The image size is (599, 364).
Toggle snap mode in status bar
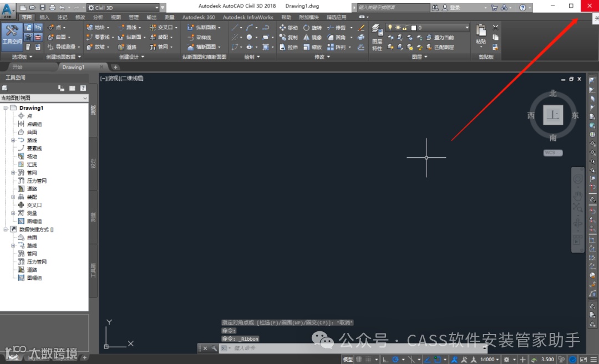point(368,360)
